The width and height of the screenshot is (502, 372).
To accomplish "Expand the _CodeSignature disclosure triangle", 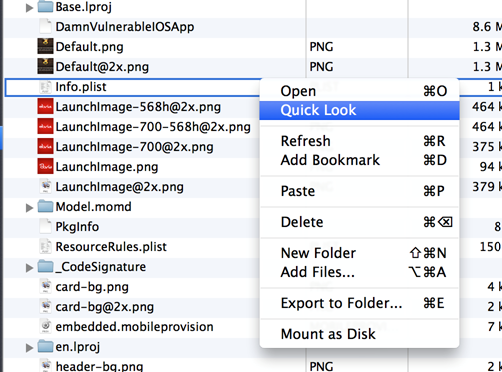I will [30, 267].
